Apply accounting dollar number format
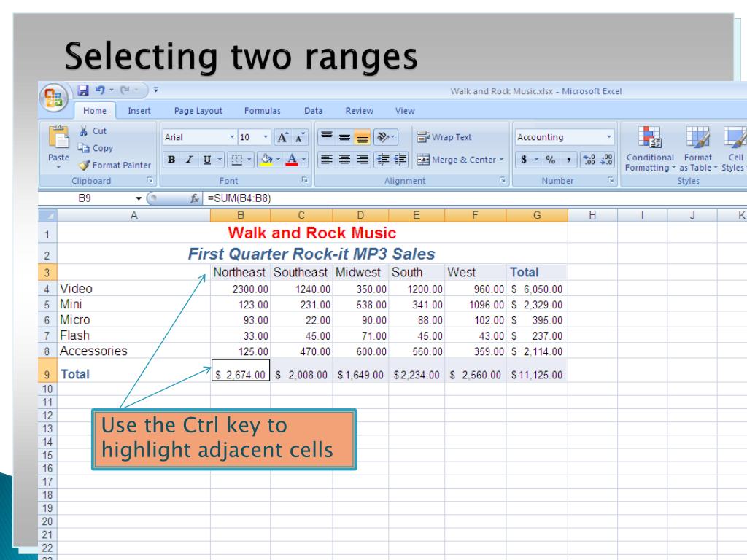The width and height of the screenshot is (747, 560). [524, 160]
